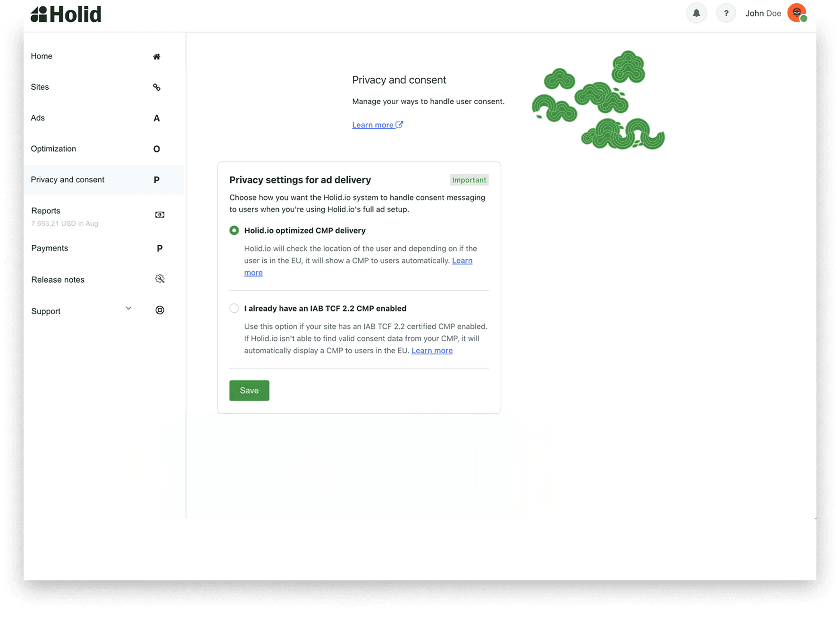Open the notifications bell
The height and width of the screenshot is (637, 840).
click(x=696, y=13)
